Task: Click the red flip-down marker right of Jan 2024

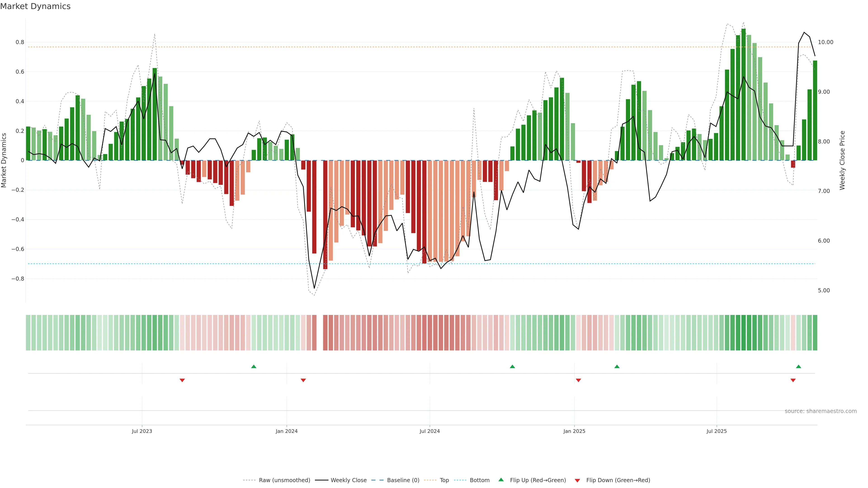Action: click(x=303, y=380)
